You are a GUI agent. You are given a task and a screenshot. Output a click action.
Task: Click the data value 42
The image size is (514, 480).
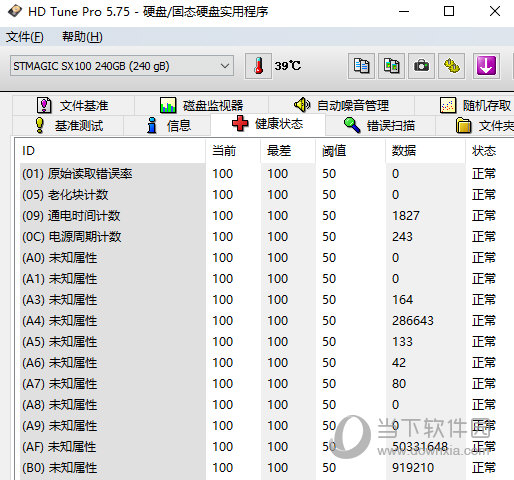399,363
